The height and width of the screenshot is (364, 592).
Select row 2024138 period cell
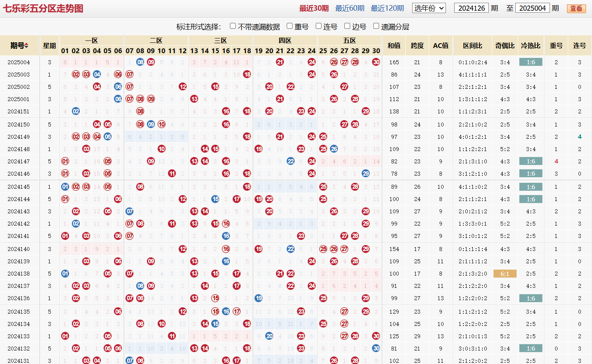tap(19, 274)
